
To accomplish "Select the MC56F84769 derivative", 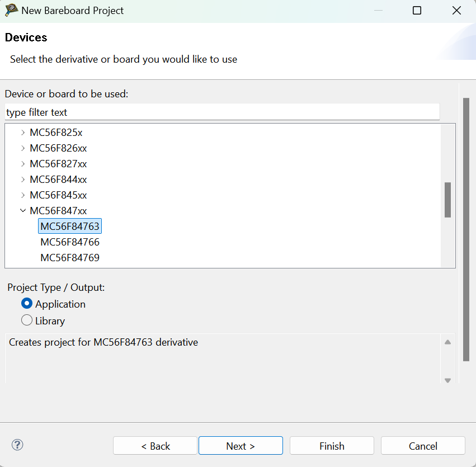I will [x=70, y=258].
